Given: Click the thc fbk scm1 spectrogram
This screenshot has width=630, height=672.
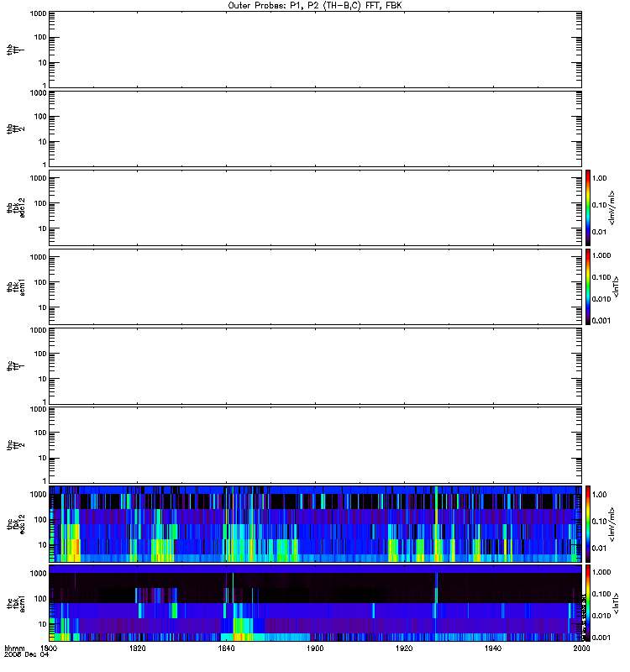Looking at the screenshot, I should click(x=315, y=603).
